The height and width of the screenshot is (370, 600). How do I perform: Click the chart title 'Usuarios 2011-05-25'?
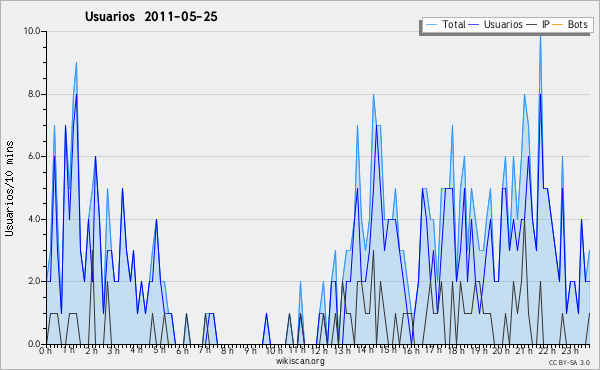click(151, 16)
